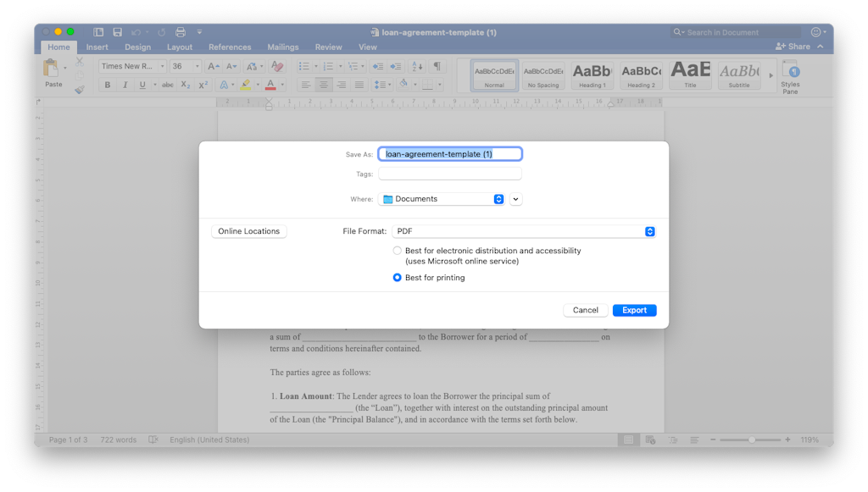Click the Export button

click(x=634, y=310)
